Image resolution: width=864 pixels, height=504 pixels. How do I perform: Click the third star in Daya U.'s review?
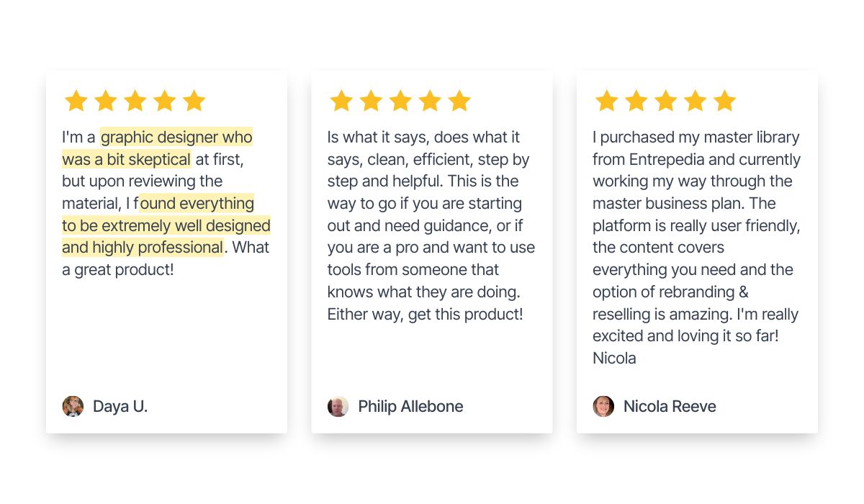point(135,101)
